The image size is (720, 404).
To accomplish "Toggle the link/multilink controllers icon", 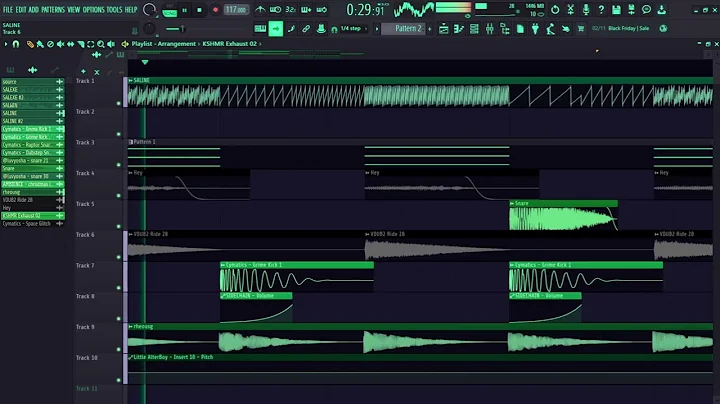I will 306,28.
